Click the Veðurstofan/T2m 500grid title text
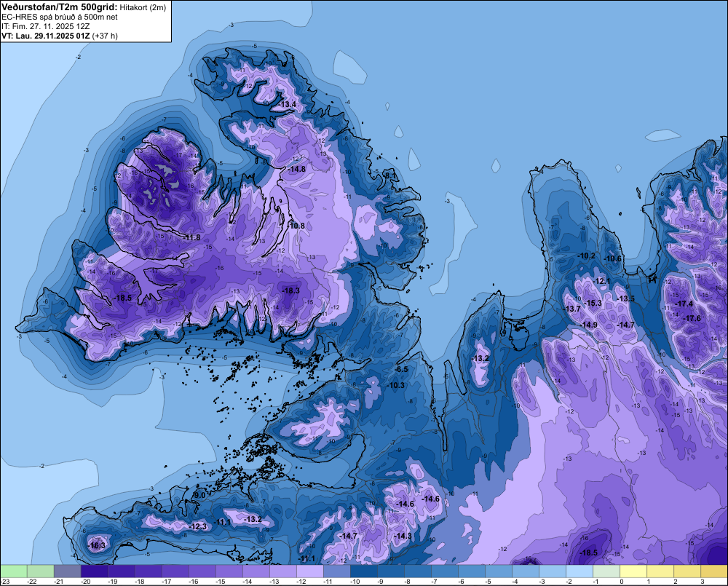This screenshot has width=728, height=586. tap(60, 7)
